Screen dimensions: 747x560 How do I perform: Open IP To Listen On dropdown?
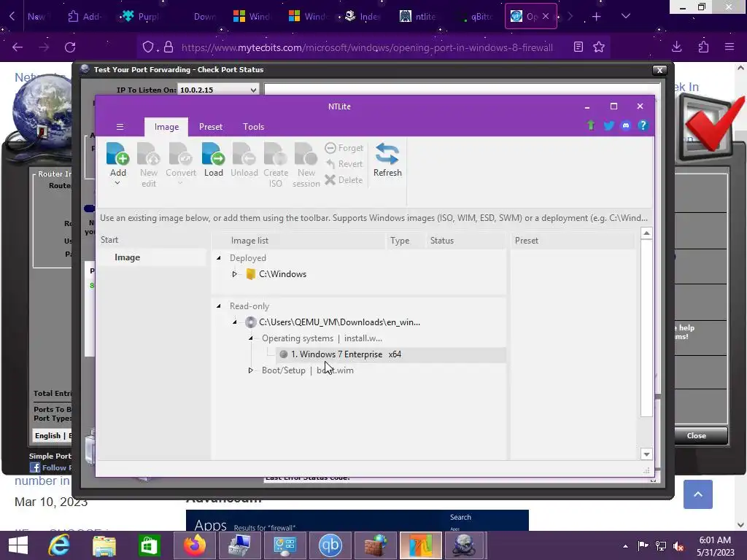point(253,90)
